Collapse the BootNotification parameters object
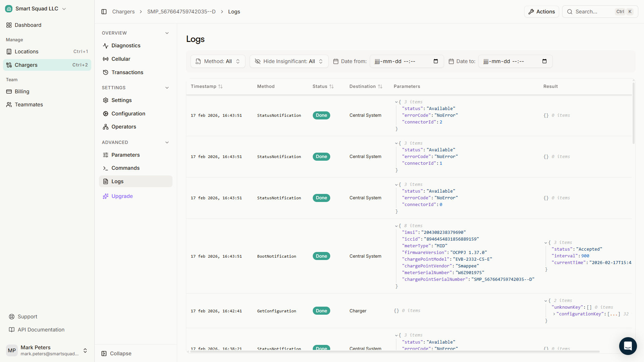644x362 pixels. [x=397, y=225]
